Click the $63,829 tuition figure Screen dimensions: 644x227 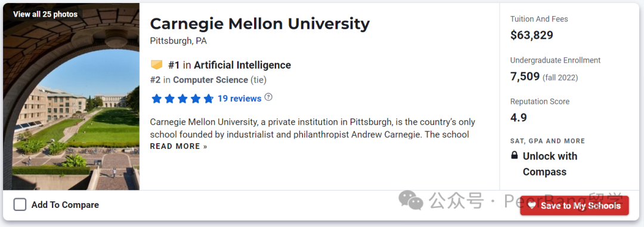(x=531, y=35)
